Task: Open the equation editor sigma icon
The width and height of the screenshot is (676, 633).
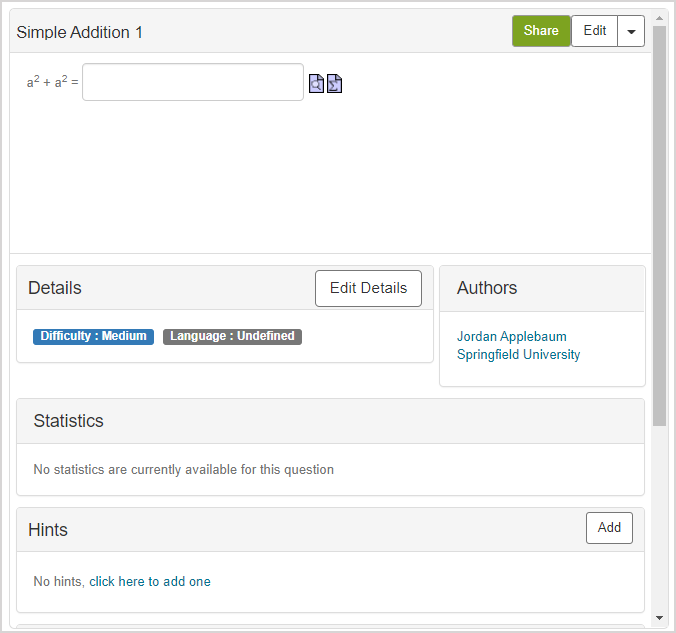Action: 334,84
